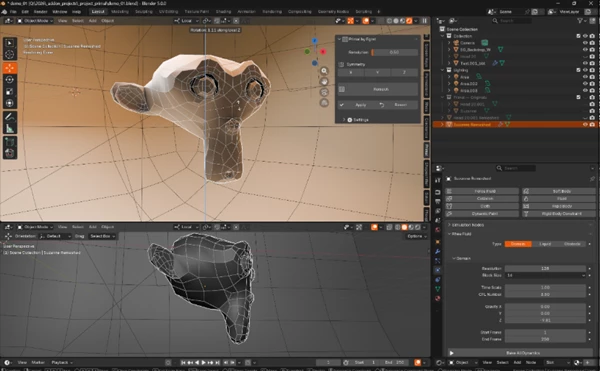The height and width of the screenshot is (371, 600).
Task: Expand Settings section in Primal panel
Action: pos(344,120)
